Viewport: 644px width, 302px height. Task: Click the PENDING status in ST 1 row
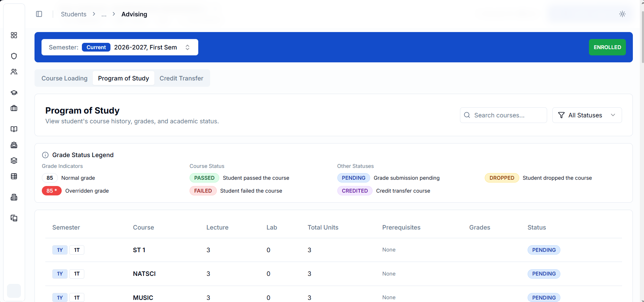pyautogui.click(x=544, y=250)
